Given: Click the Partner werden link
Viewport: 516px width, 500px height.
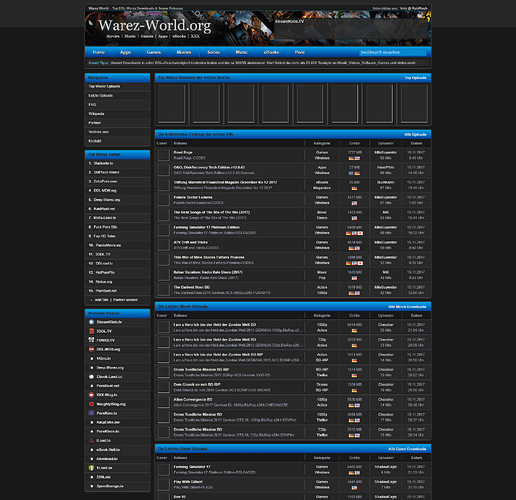Looking at the screenshot, I should 125,300.
